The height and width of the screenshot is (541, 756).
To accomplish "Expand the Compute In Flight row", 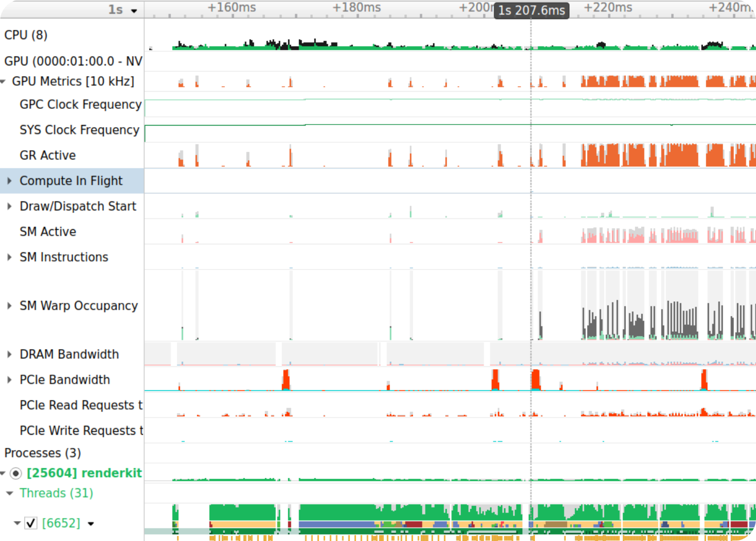I will click(9, 181).
